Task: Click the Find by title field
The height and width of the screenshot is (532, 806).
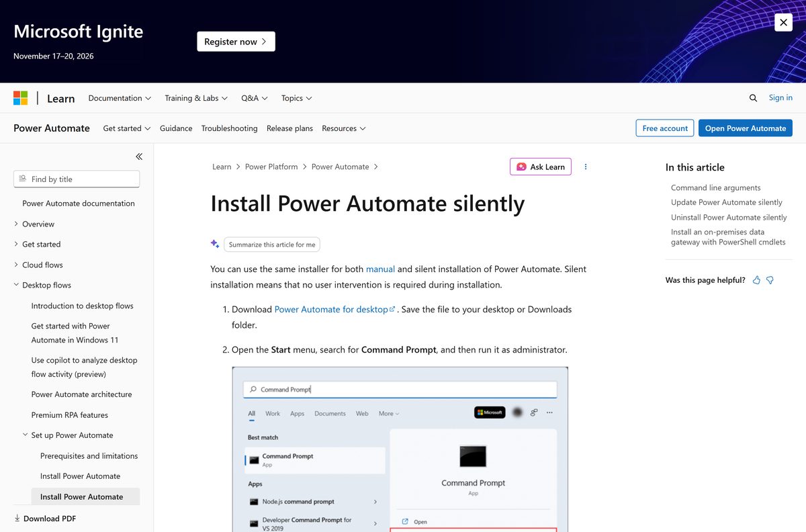Action: pos(77,179)
